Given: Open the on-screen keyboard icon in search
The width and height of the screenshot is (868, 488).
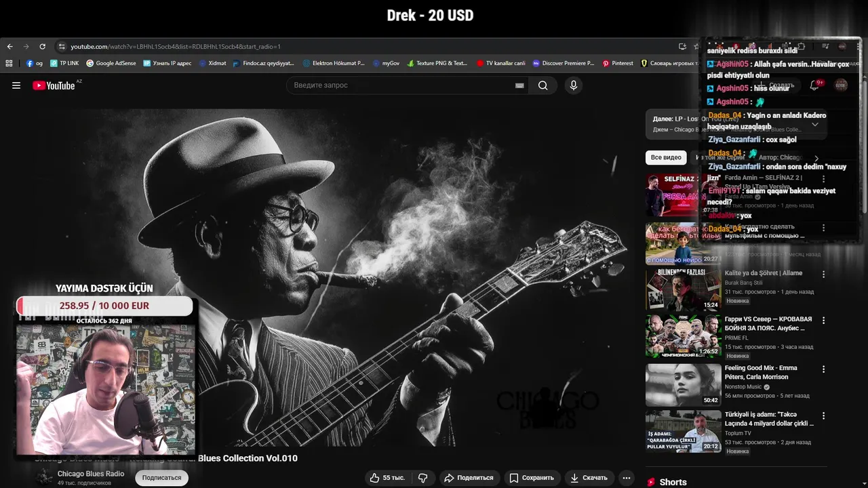Looking at the screenshot, I should pos(519,85).
